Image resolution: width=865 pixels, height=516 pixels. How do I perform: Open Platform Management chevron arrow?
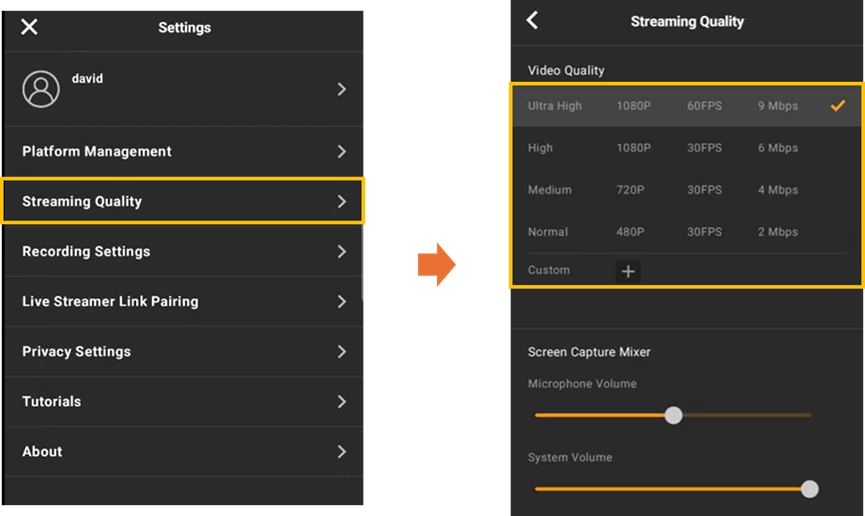341,152
